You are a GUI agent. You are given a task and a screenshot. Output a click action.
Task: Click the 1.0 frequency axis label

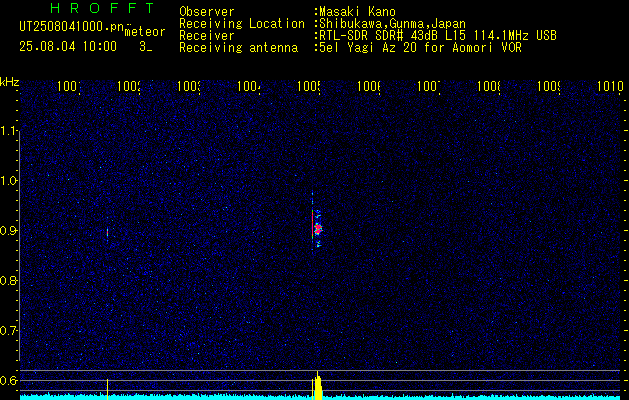pyautogui.click(x=10, y=181)
